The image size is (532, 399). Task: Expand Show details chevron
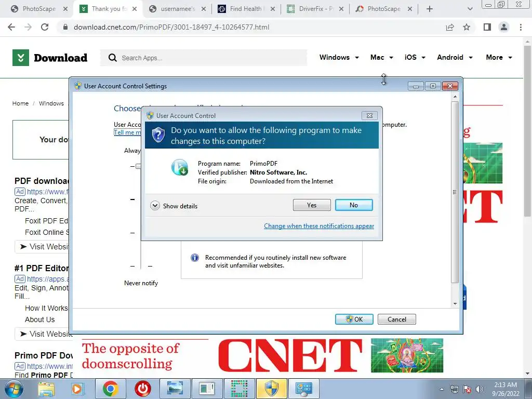(x=155, y=206)
